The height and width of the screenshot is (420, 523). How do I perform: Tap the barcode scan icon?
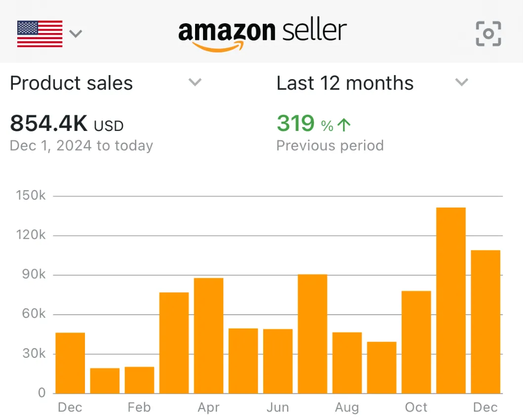(x=488, y=34)
